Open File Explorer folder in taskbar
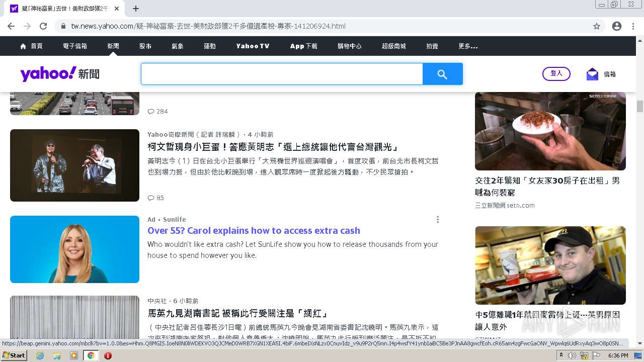 tap(57, 355)
